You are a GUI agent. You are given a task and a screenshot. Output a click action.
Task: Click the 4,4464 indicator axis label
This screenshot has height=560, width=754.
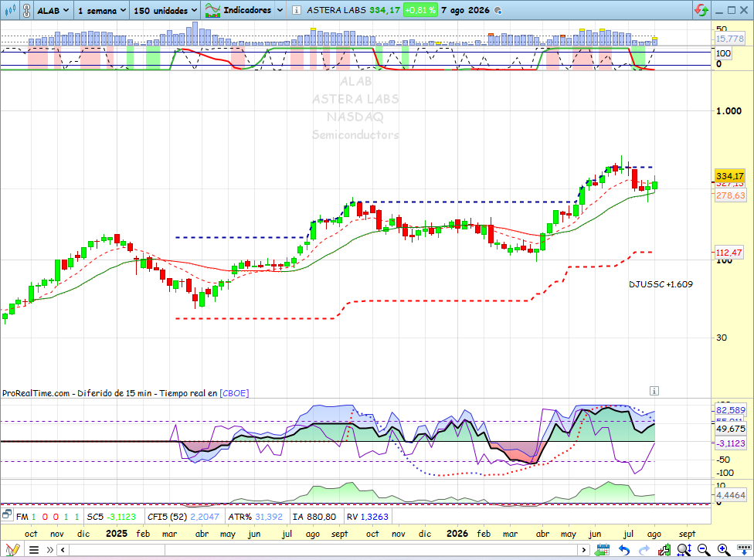coord(730,494)
